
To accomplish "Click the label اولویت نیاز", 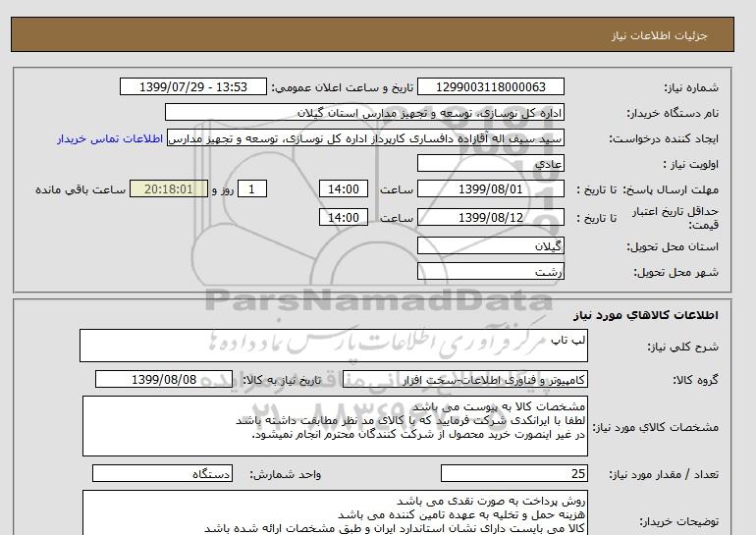I will tap(690, 164).
